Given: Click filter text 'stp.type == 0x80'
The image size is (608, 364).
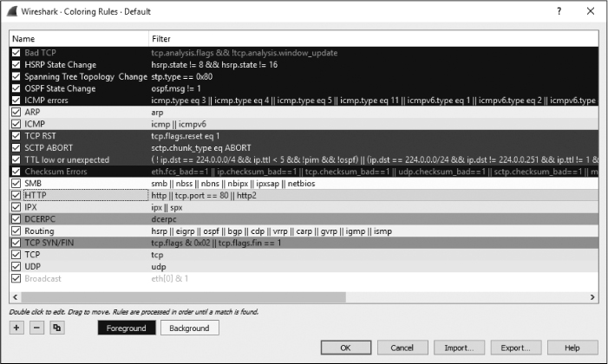Looking at the screenshot, I should (x=182, y=77).
